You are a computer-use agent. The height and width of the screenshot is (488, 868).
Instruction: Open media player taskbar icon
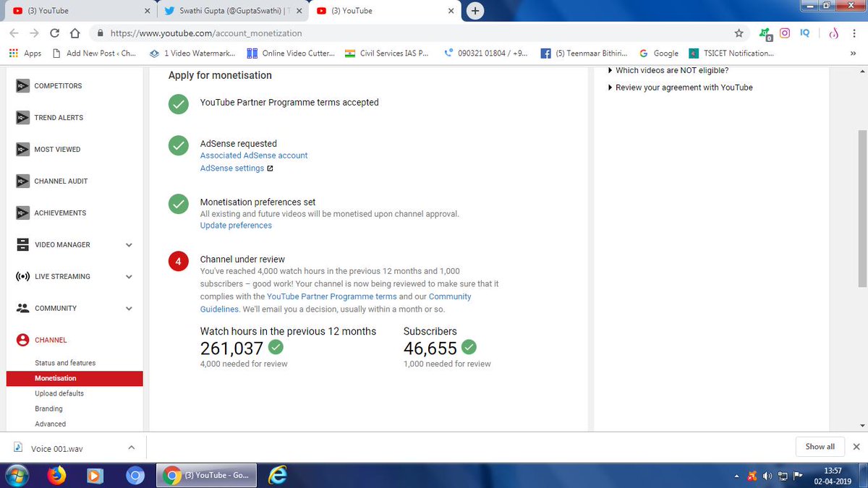(95, 475)
